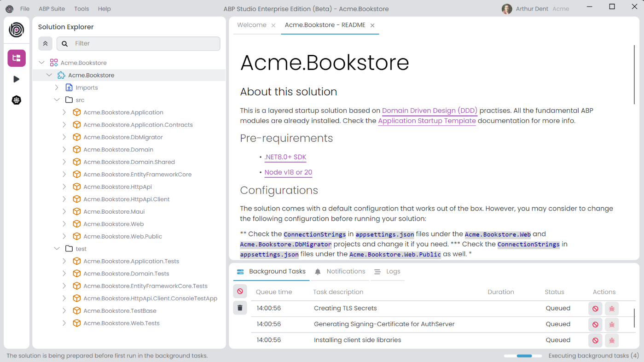Click the Acme.Bookstore module puzzle icon

61,75
